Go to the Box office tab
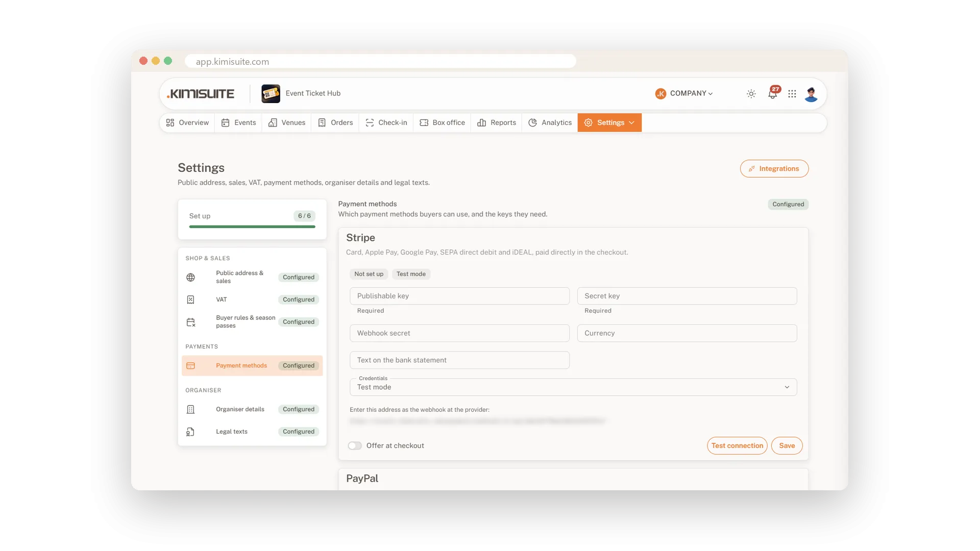Screen dimensions: 980x551 [x=442, y=122]
